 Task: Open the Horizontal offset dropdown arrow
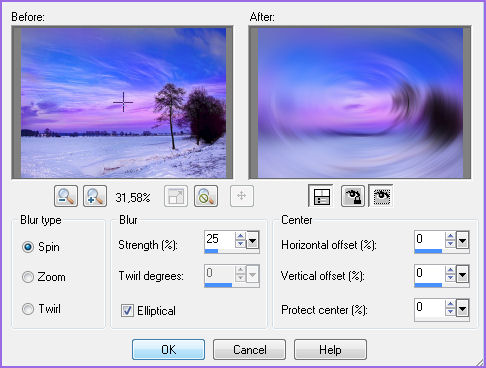(463, 240)
